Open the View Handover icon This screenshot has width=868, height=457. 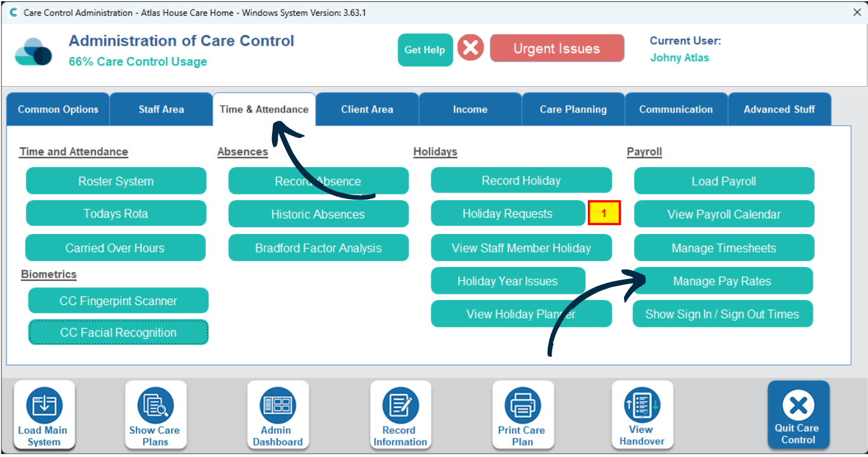coord(642,416)
